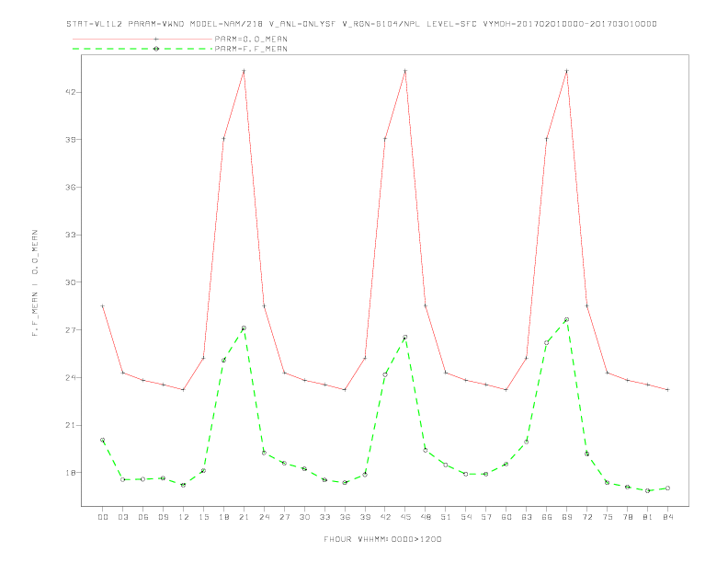This screenshot has height=563, width=728.
Task: Click x-axis forecast hour label 15
Action: (x=203, y=517)
